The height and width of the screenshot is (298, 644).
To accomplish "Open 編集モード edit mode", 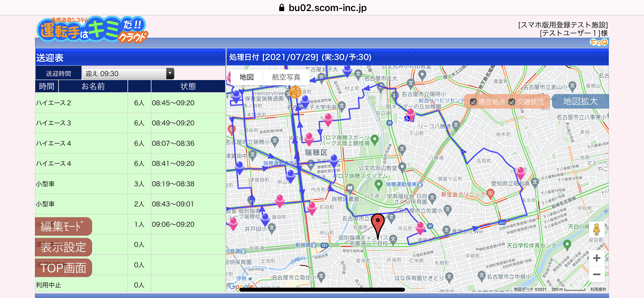I will tap(63, 227).
